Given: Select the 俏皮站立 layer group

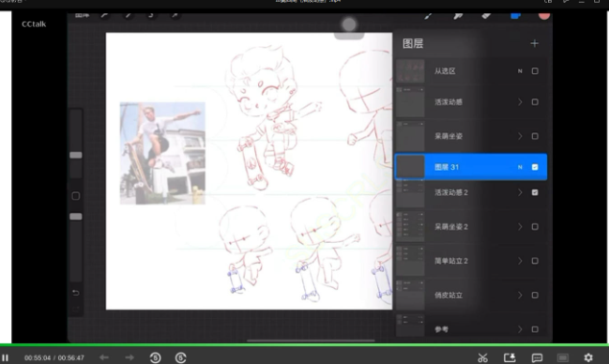Looking at the screenshot, I should tap(471, 296).
